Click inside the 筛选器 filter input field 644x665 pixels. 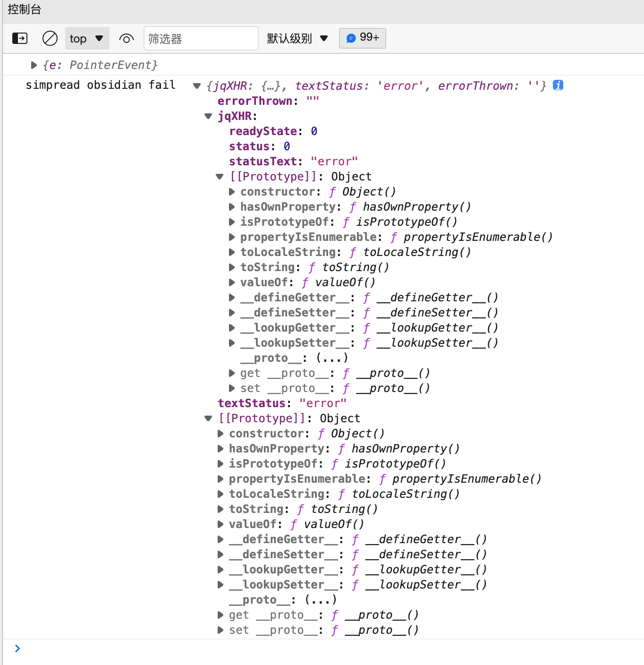pyautogui.click(x=201, y=38)
